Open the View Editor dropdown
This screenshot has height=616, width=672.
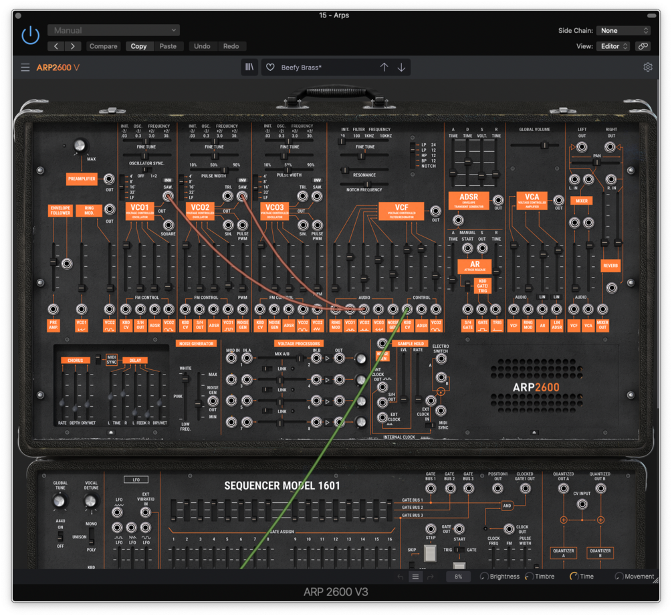[x=613, y=46]
